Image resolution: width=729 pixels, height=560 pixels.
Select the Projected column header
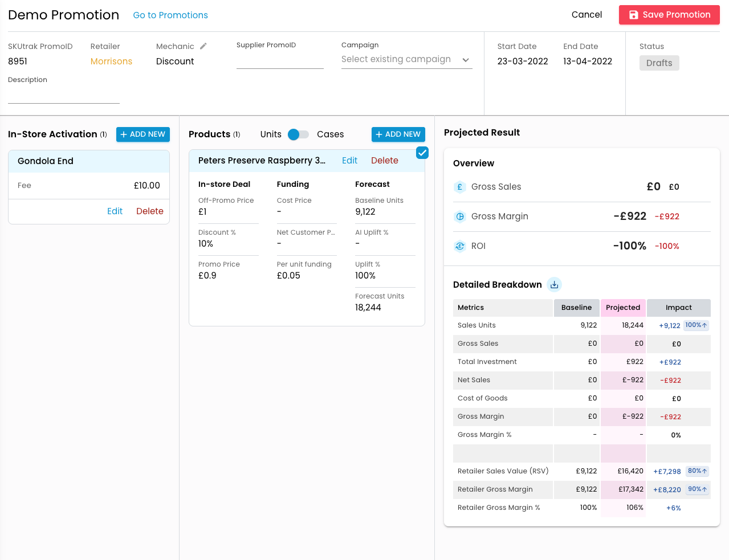tap(623, 308)
